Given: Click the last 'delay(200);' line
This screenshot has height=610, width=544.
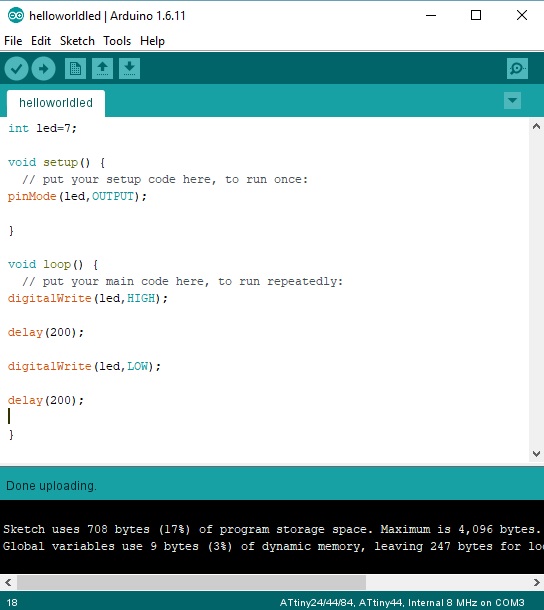Looking at the screenshot, I should (46, 401).
